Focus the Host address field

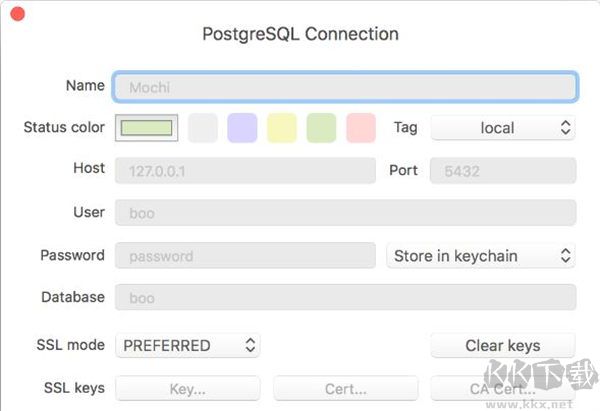point(245,171)
